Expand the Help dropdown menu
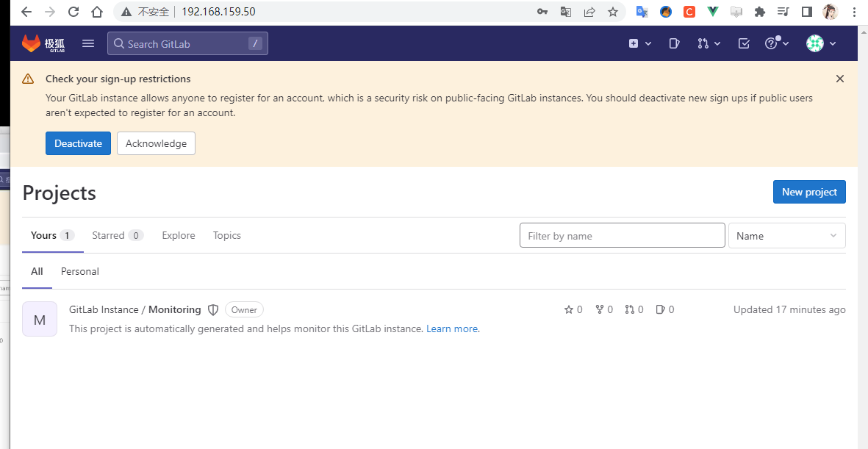This screenshot has height=449, width=868. pos(777,44)
